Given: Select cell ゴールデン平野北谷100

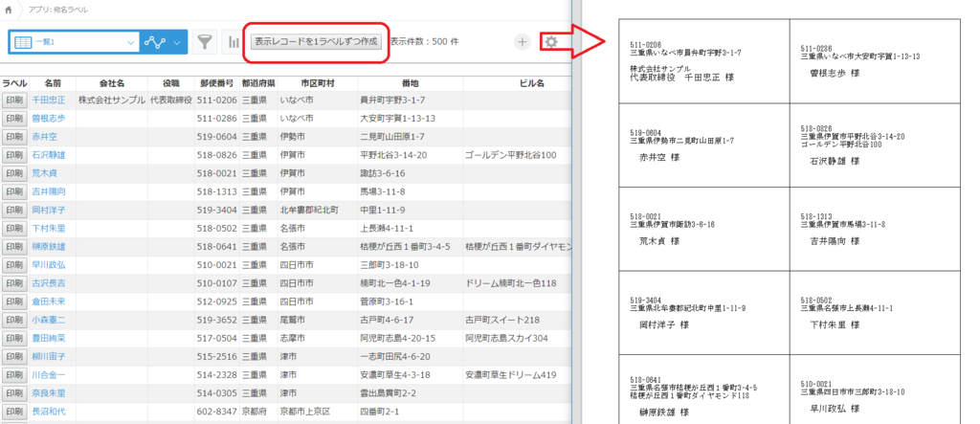Looking at the screenshot, I should pyautogui.click(x=511, y=155).
